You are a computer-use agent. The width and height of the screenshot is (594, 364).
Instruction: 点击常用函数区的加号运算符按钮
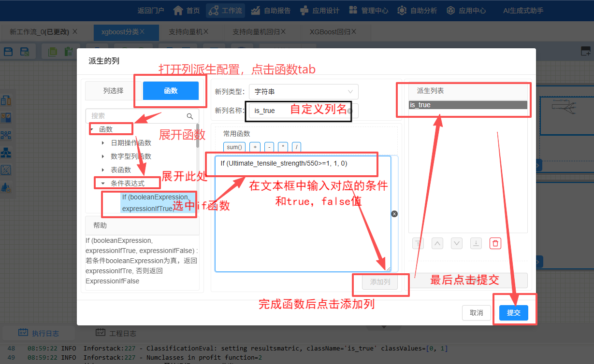tap(255, 147)
